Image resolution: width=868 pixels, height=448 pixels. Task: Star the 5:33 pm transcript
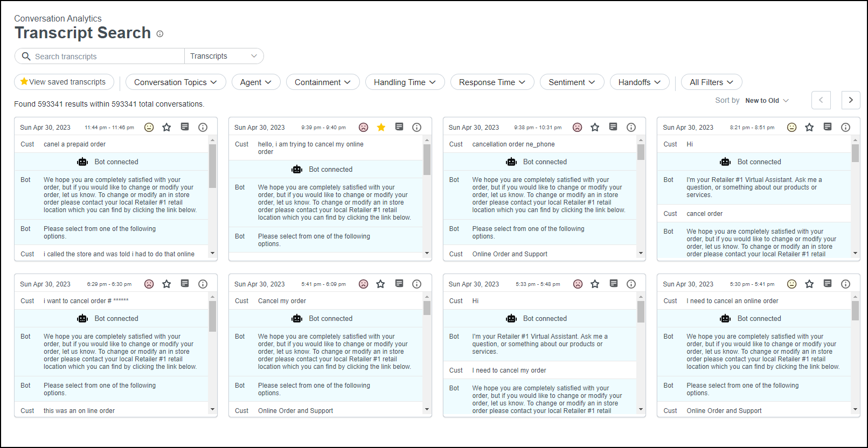(x=595, y=284)
